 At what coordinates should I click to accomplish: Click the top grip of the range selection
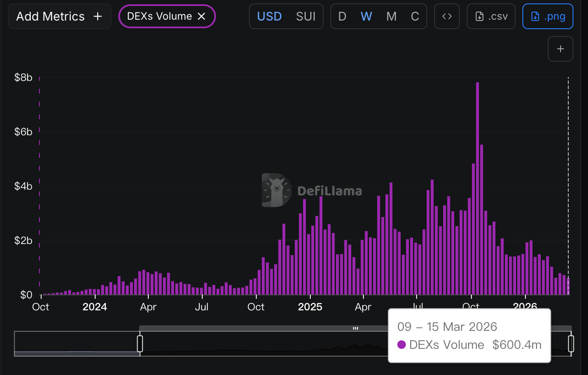(355, 328)
